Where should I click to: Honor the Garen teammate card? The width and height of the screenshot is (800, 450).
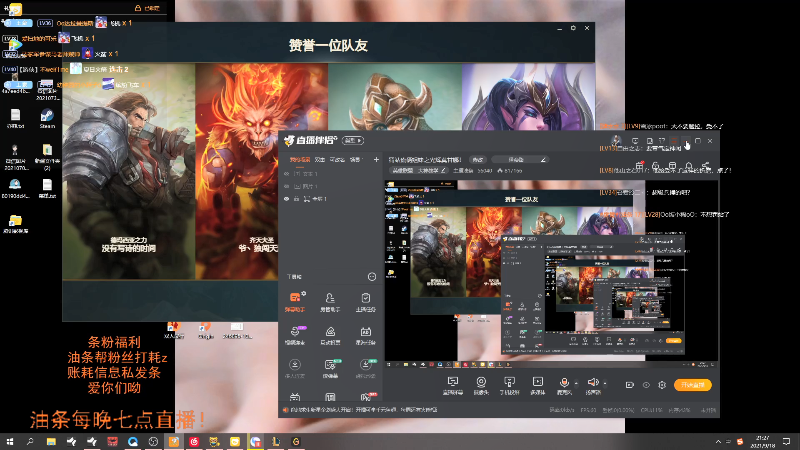pos(129,171)
